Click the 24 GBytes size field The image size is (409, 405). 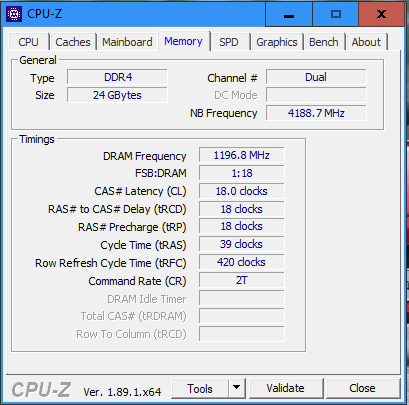(x=117, y=95)
